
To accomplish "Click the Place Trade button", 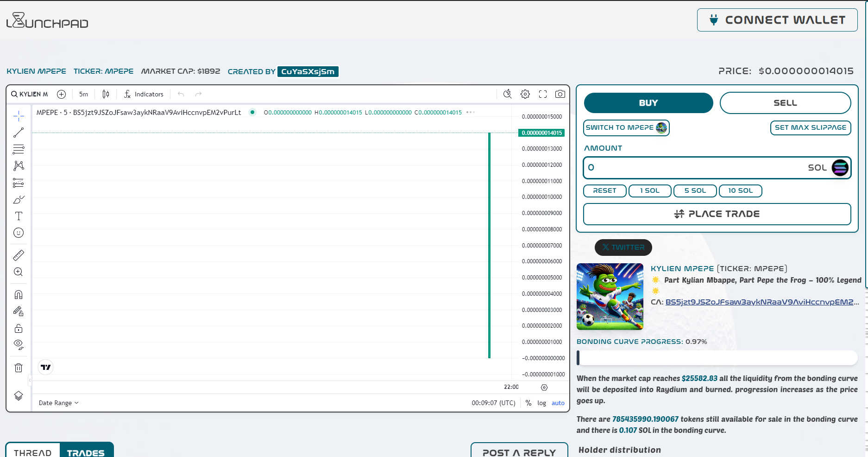I will pos(717,214).
